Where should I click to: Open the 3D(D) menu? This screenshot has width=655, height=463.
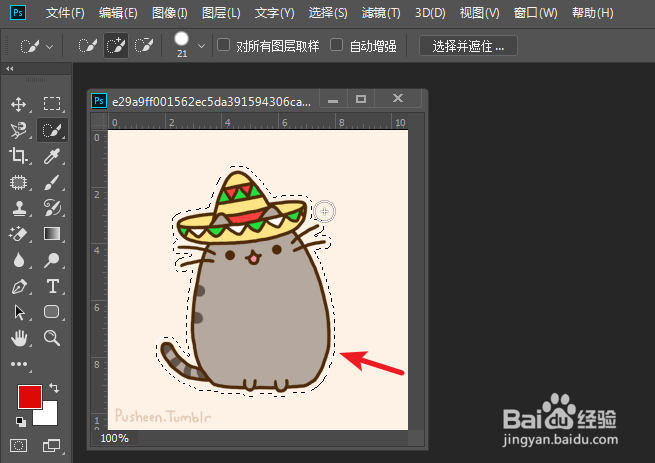[x=430, y=13]
